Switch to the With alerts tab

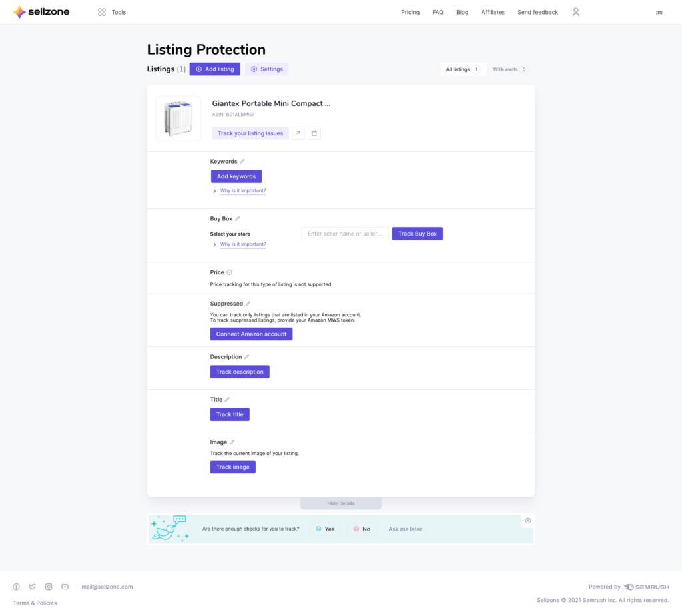click(510, 69)
